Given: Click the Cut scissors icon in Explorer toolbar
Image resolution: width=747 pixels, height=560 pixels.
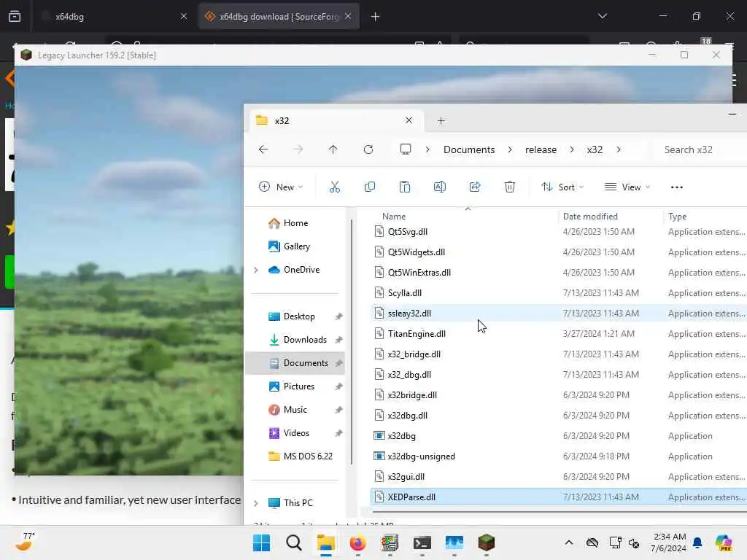Looking at the screenshot, I should (x=334, y=187).
